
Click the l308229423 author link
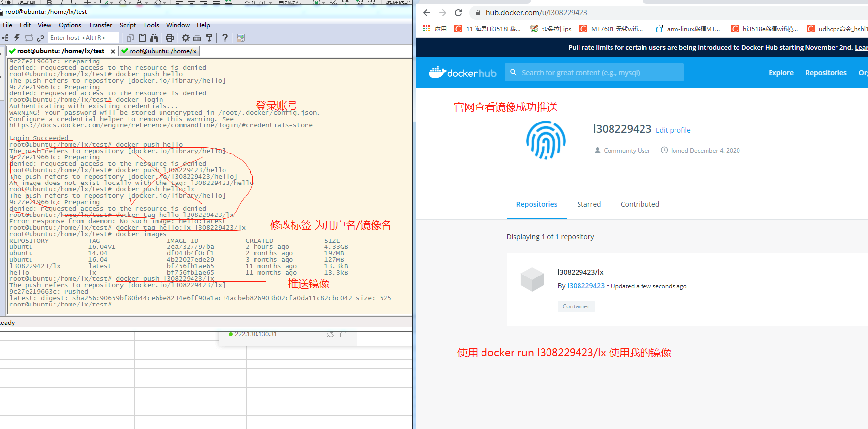(586, 286)
